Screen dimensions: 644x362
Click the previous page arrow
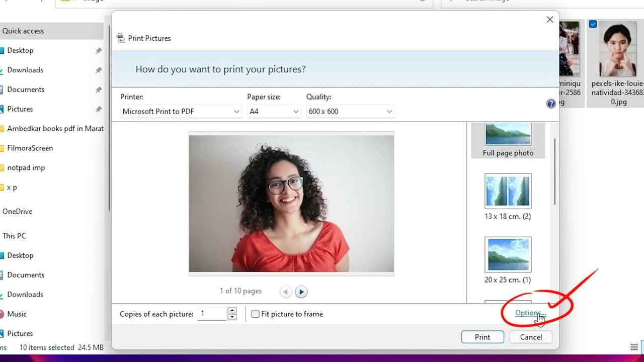[285, 292]
